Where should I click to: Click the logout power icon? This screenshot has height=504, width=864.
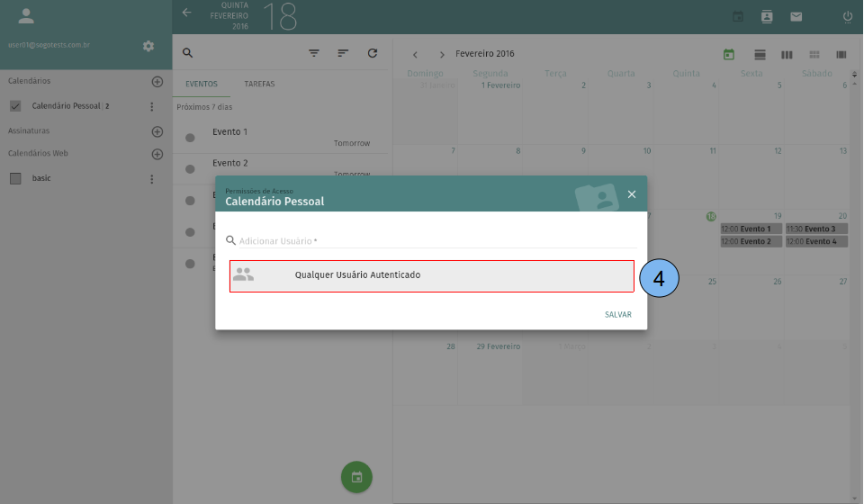[847, 16]
